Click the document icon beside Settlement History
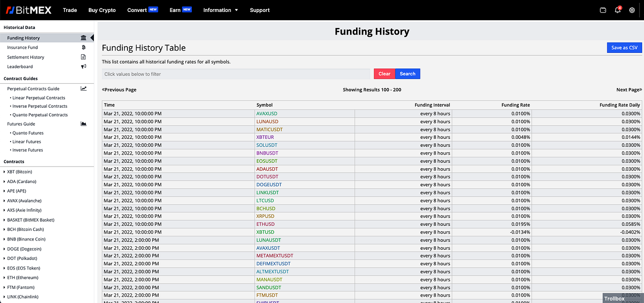Viewport: 644px width, 303px height. click(83, 57)
